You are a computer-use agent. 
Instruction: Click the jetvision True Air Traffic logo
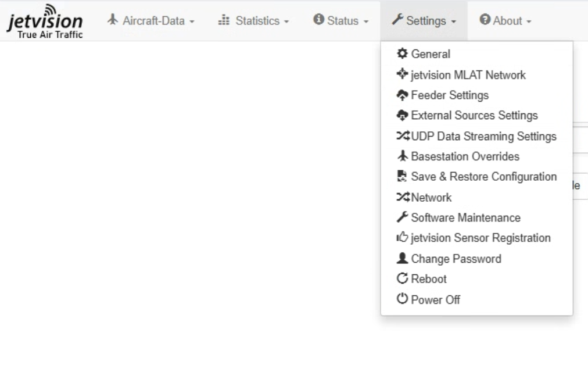click(x=45, y=22)
